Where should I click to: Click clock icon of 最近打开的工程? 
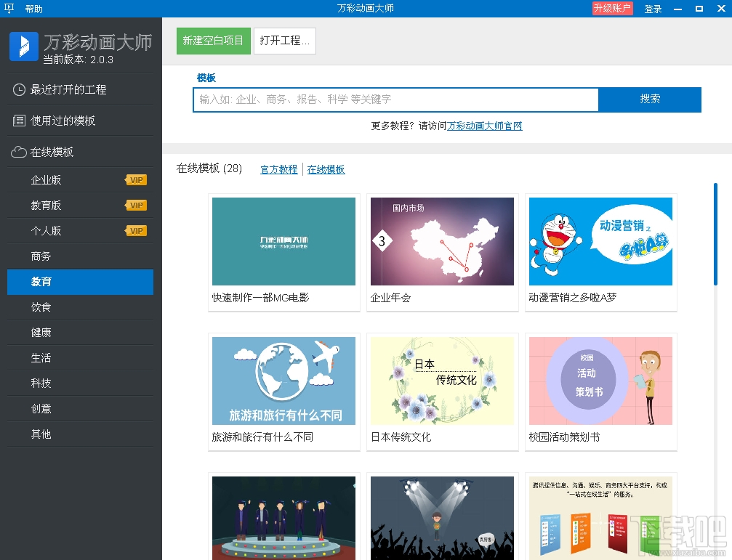point(19,89)
